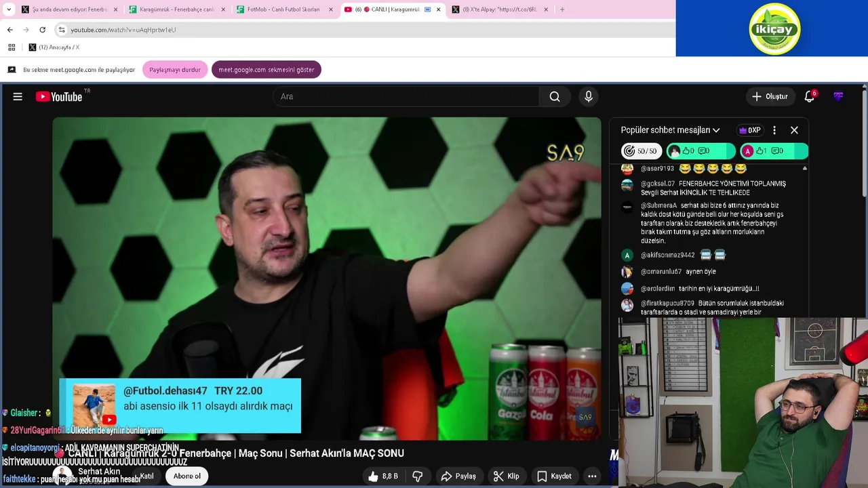Close the active CANLI Karagümrük tab
Image resolution: width=868 pixels, height=488 pixels.
438,9
